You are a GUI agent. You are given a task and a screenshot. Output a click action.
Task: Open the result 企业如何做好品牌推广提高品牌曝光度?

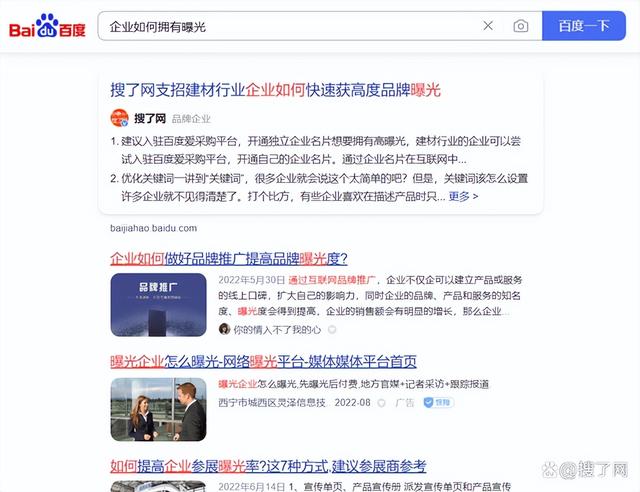[229, 258]
